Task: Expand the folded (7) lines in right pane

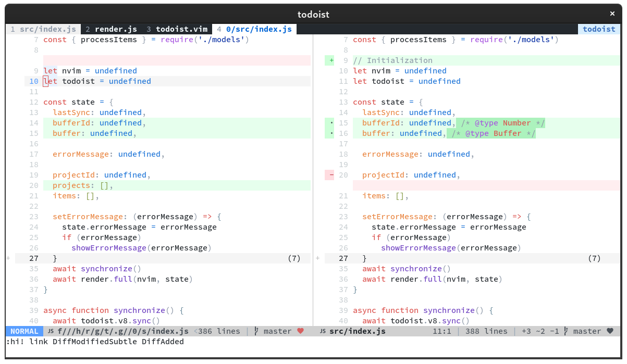Action: pos(594,258)
